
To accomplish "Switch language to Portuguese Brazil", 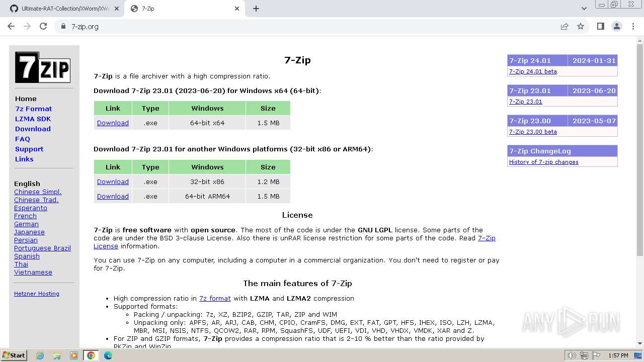I will tap(42, 248).
